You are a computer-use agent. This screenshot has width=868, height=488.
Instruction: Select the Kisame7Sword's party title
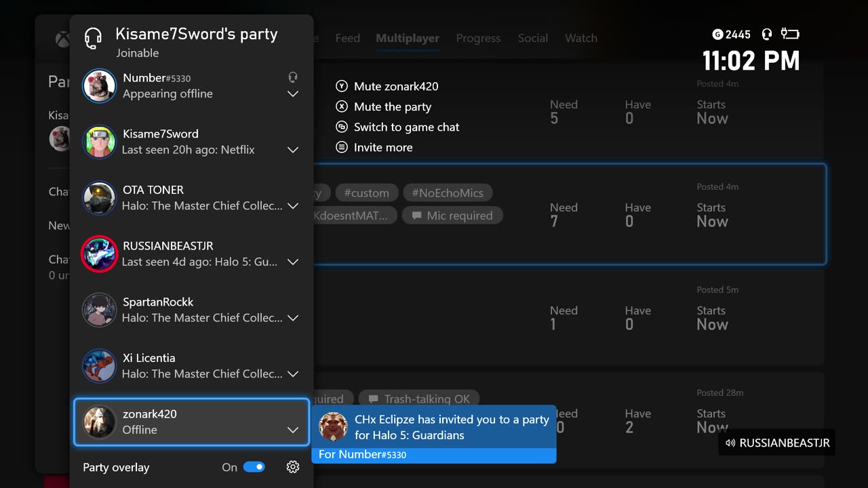coord(197,34)
